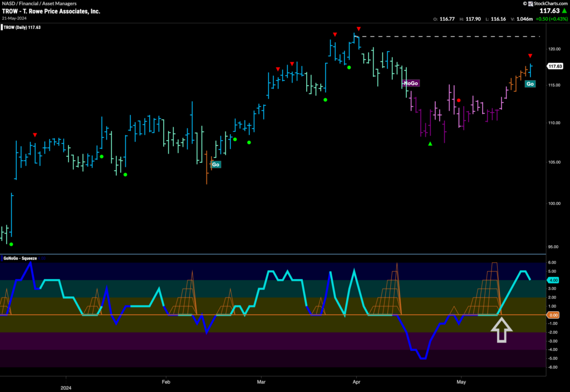570x392 pixels.
Task: Click the red dot marker in late April
Action: 459,101
